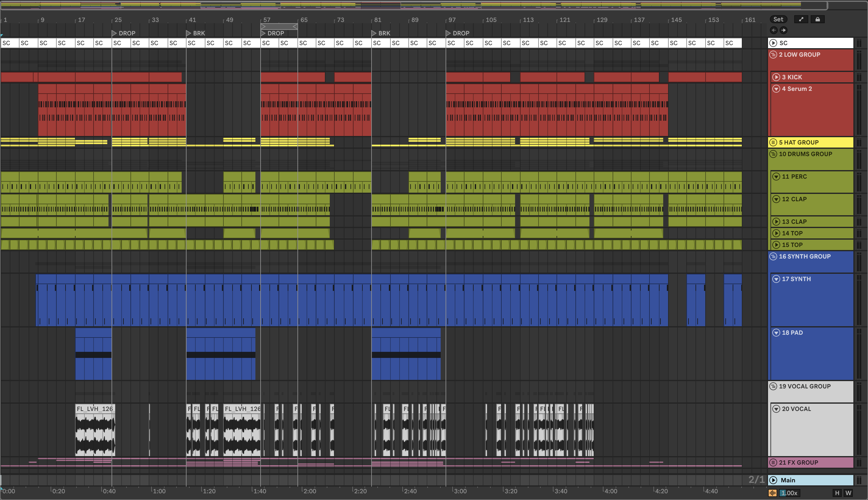Toggle the orange waveform icon
This screenshot has height=500, width=868.
(772, 493)
